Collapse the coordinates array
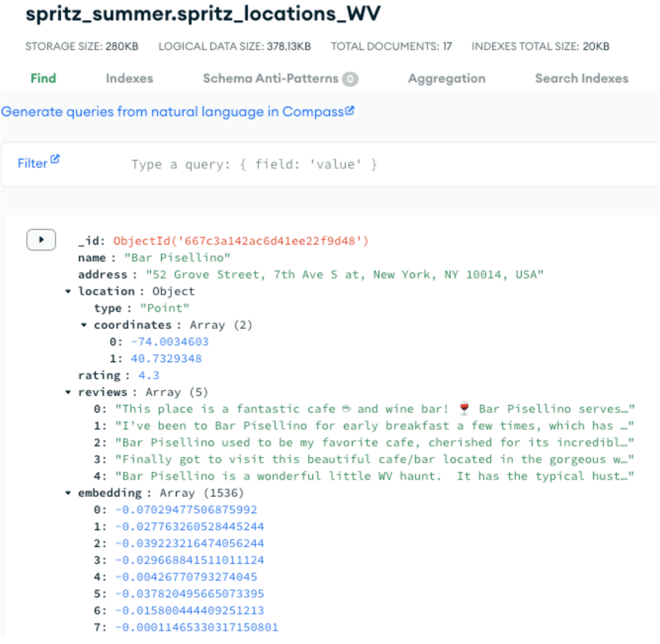This screenshot has width=660, height=644. (x=84, y=325)
